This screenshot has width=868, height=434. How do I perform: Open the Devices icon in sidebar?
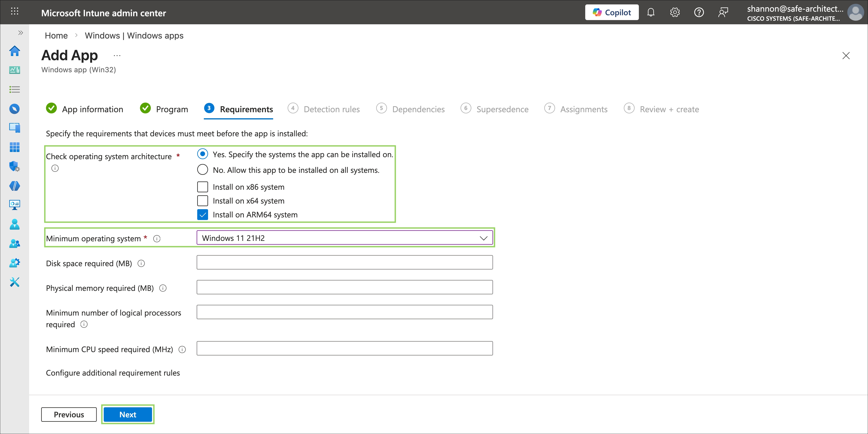tap(14, 128)
